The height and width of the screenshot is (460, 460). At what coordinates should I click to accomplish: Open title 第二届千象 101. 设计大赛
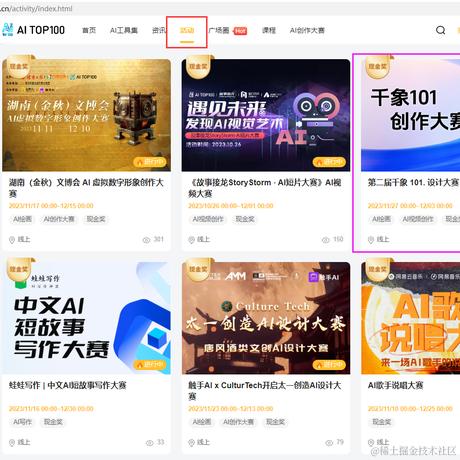pos(413,182)
